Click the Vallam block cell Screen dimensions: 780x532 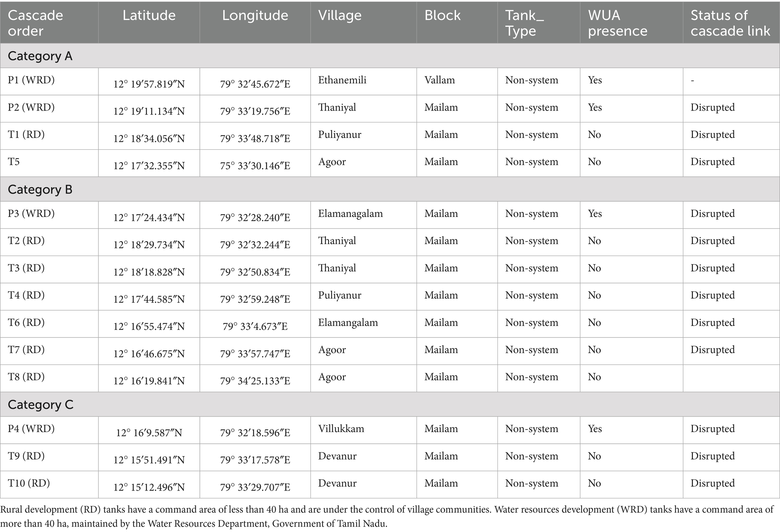(x=439, y=80)
